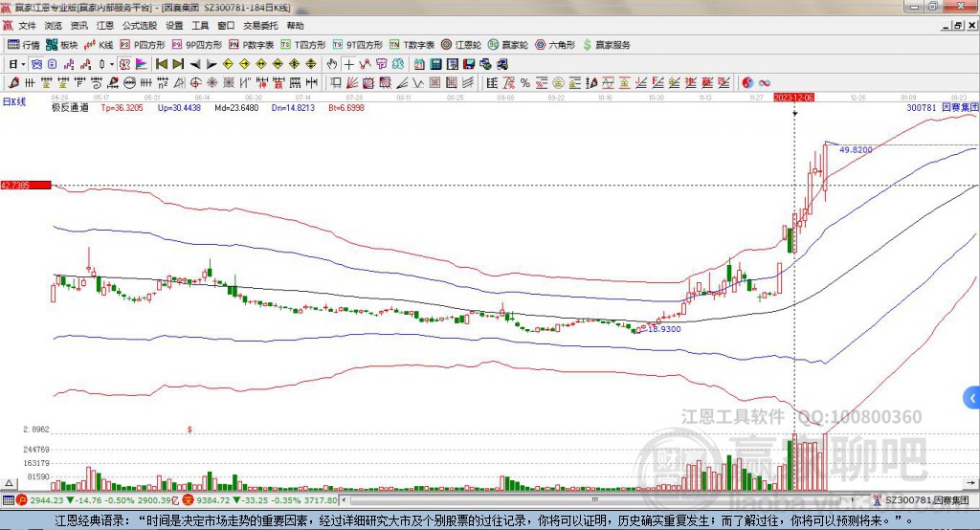
Task: Open the 交易委托 menu
Action: (x=260, y=26)
